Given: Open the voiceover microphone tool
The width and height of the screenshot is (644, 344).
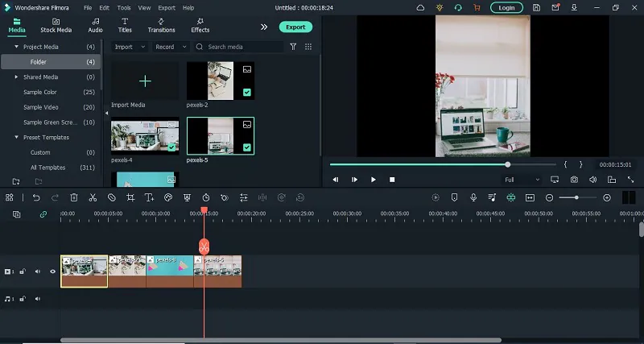Looking at the screenshot, I should 473,197.
